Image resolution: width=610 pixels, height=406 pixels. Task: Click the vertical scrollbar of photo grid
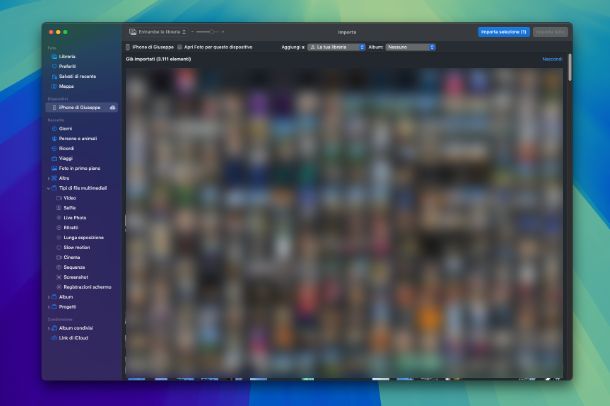coord(570,67)
